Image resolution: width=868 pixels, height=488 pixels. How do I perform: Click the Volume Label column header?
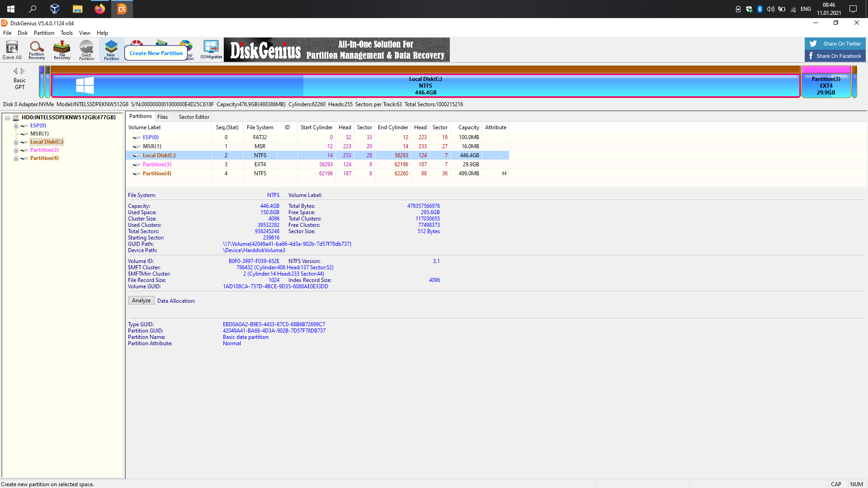169,127
